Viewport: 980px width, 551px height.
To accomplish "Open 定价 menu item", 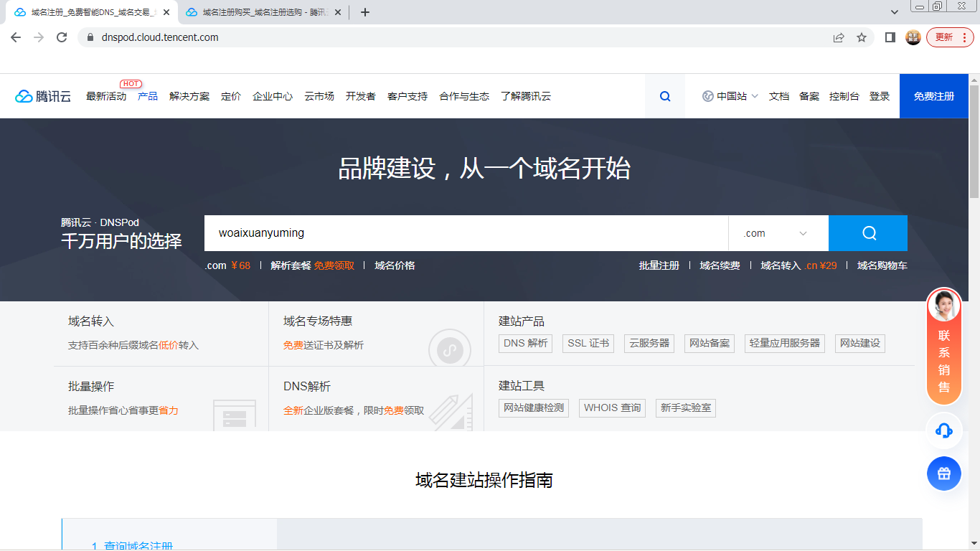I will pos(231,96).
